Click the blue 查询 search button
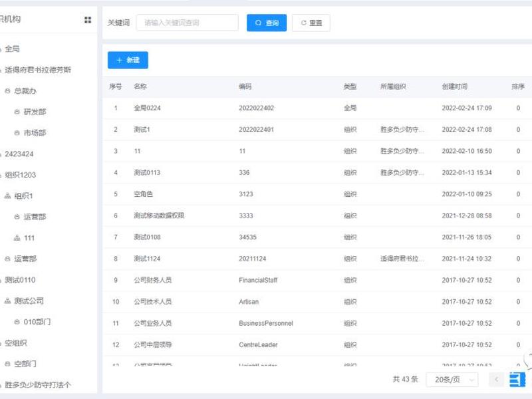 [x=267, y=23]
